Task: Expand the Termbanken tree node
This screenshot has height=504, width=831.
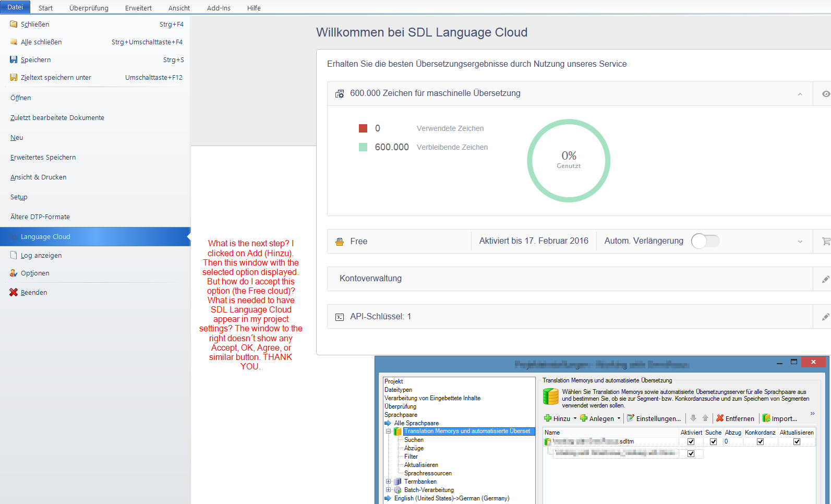Action: pos(388,482)
